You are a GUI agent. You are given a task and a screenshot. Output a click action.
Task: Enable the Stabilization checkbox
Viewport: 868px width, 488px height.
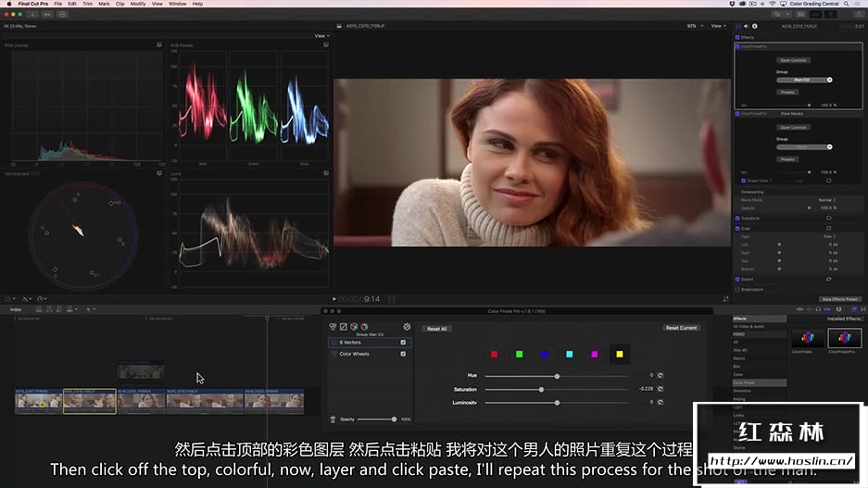coord(737,289)
